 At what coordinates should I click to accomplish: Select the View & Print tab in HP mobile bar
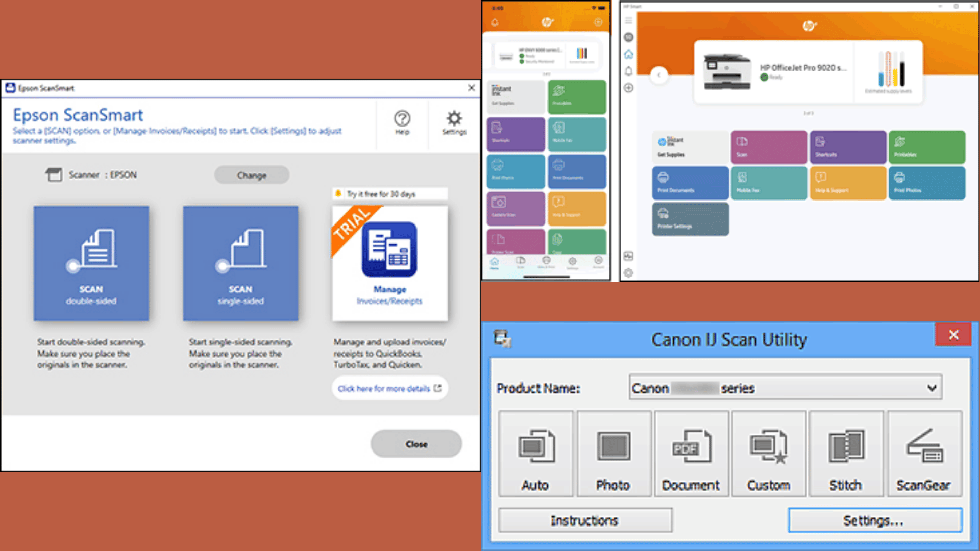coord(546,262)
